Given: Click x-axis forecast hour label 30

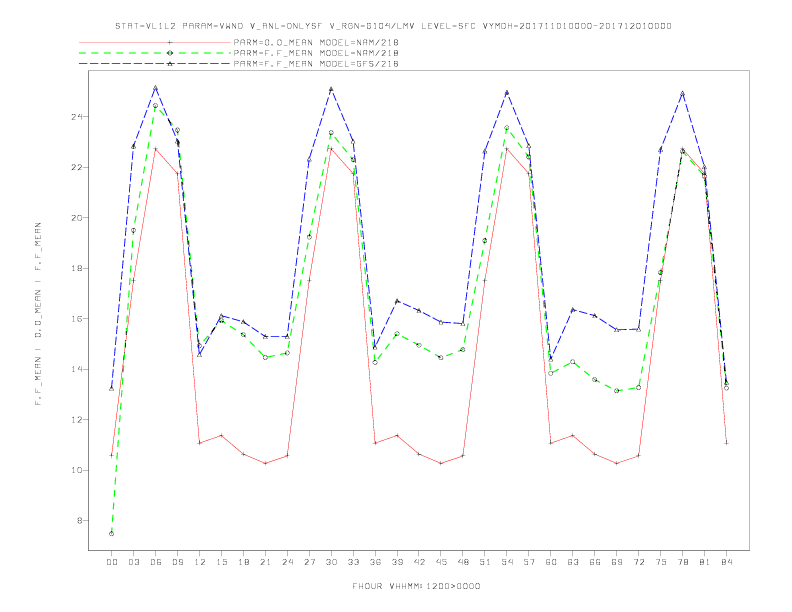Looking at the screenshot, I should point(331,562).
